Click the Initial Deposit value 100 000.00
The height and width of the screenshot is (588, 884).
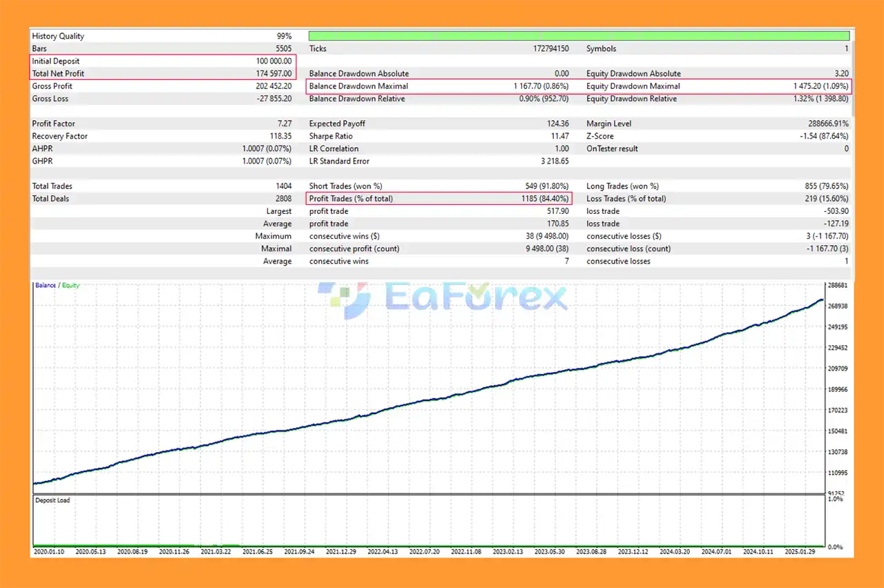point(273,61)
